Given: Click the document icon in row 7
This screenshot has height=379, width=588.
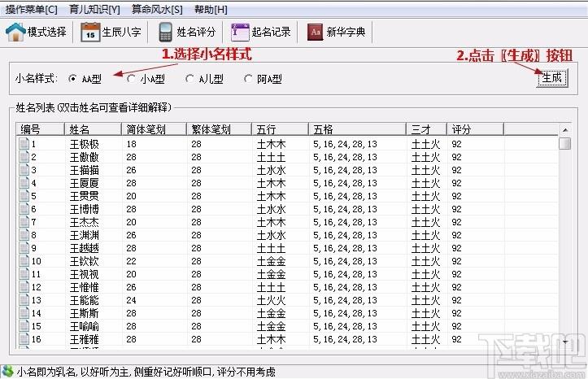Looking at the screenshot, I should [x=24, y=222].
